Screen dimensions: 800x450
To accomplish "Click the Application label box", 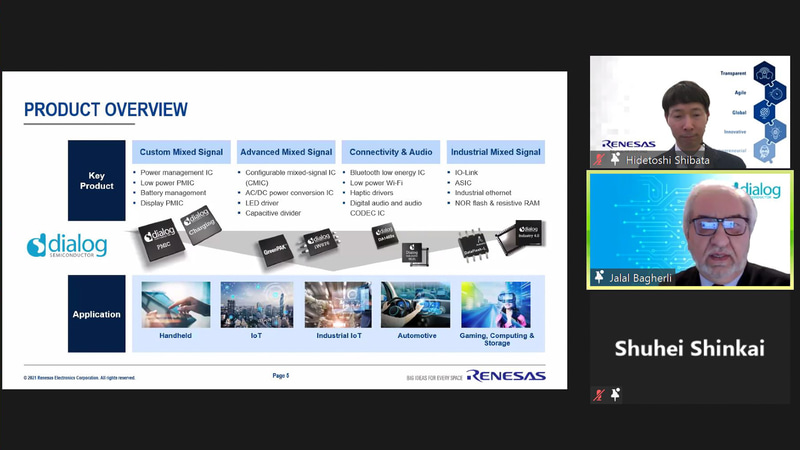I will [x=96, y=314].
